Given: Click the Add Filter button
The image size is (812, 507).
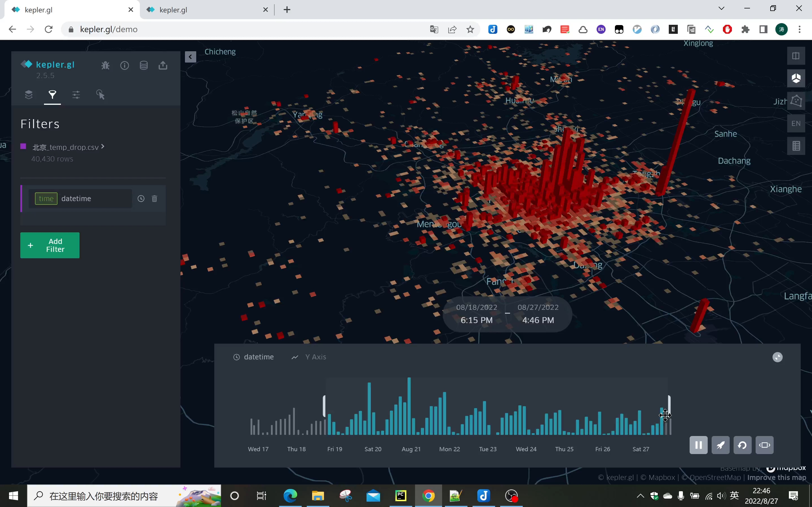Looking at the screenshot, I should pyautogui.click(x=50, y=245).
